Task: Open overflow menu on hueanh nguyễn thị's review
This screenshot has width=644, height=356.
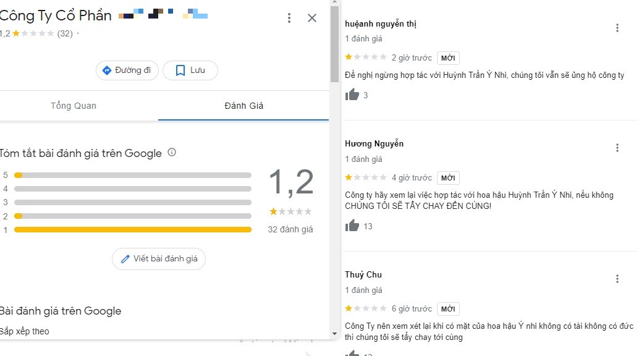Action: coord(617,27)
